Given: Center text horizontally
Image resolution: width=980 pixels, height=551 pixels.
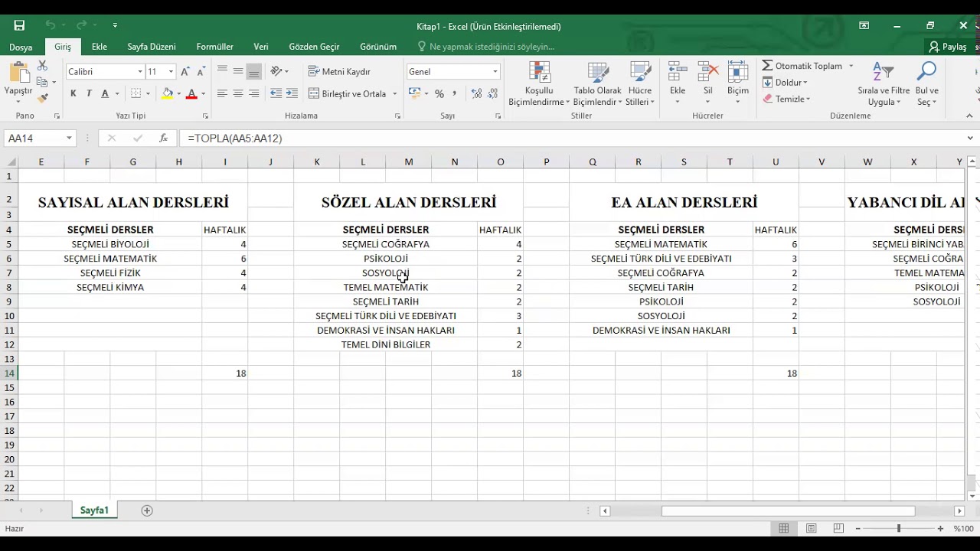Looking at the screenshot, I should pyautogui.click(x=238, y=93).
